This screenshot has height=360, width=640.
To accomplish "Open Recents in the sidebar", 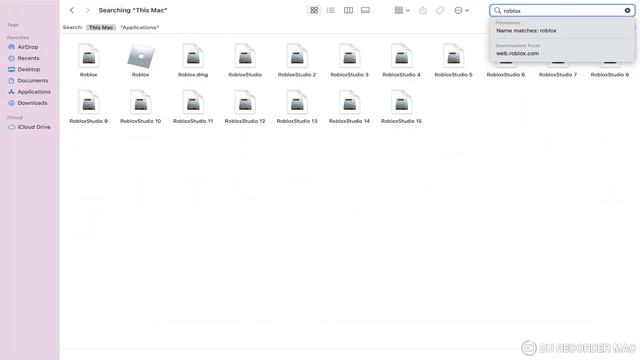I will (29, 58).
